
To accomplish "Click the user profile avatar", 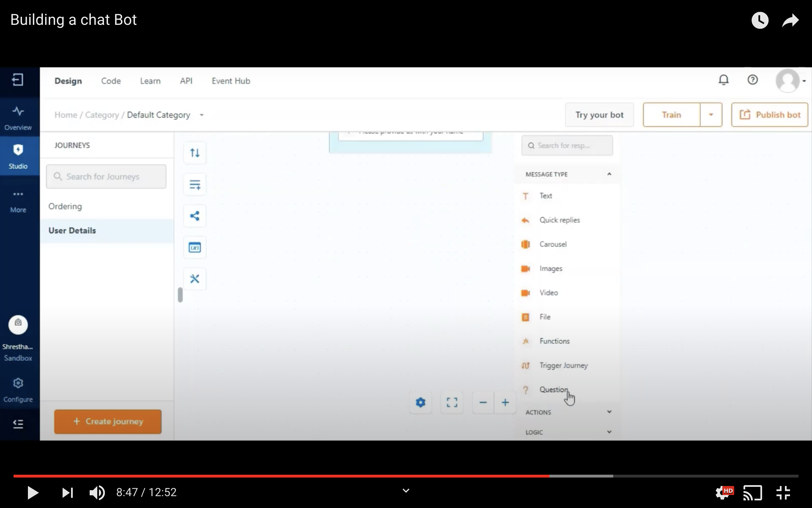I will [787, 81].
